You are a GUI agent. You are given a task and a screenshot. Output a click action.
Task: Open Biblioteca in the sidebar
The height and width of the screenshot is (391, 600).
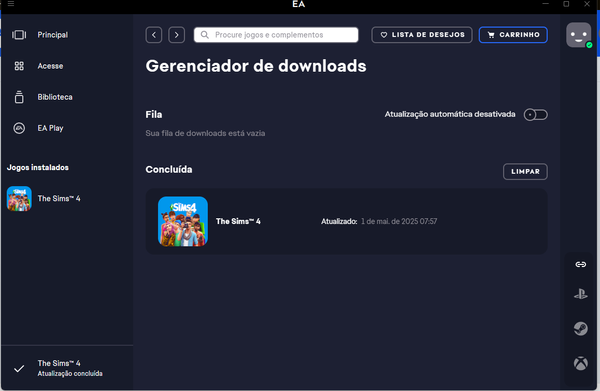coord(55,97)
